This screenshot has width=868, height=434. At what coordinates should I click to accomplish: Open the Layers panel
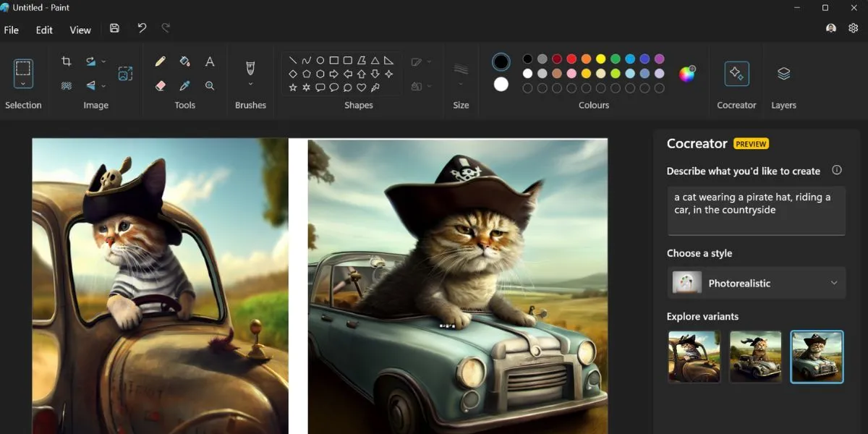tap(783, 73)
